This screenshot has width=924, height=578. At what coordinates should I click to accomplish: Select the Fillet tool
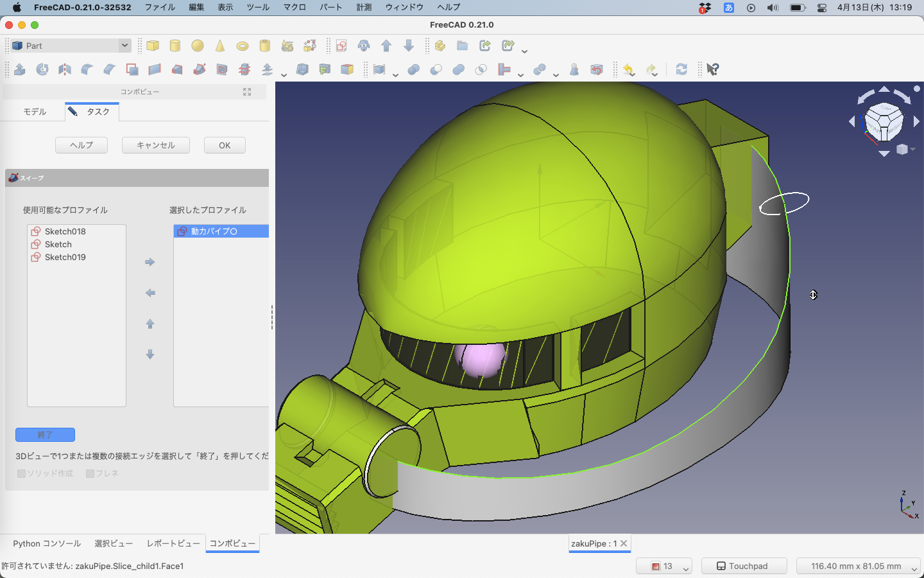(x=87, y=69)
